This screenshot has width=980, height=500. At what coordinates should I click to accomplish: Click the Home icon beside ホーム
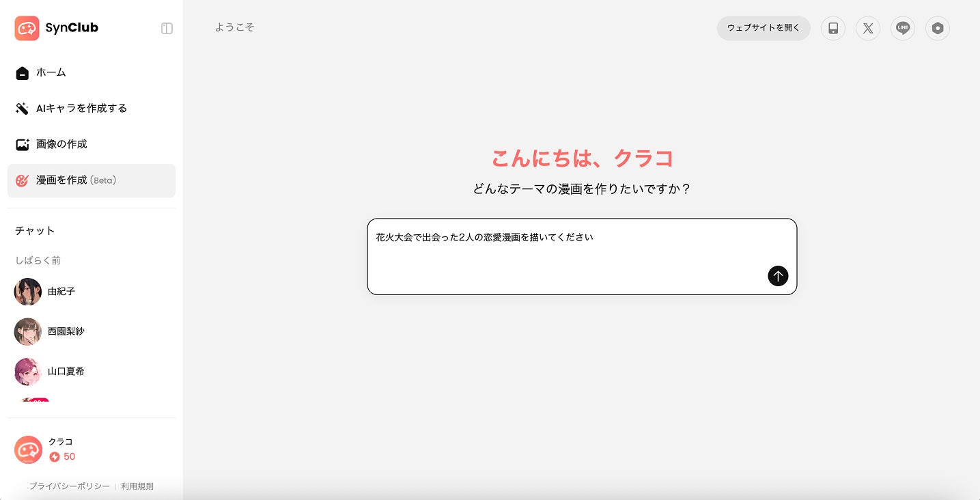(x=22, y=73)
